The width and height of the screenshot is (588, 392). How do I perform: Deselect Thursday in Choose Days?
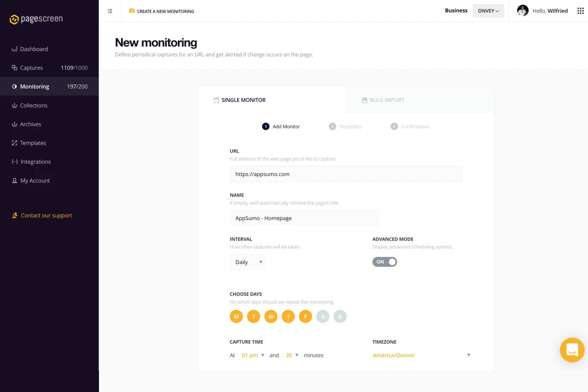pyautogui.click(x=288, y=317)
